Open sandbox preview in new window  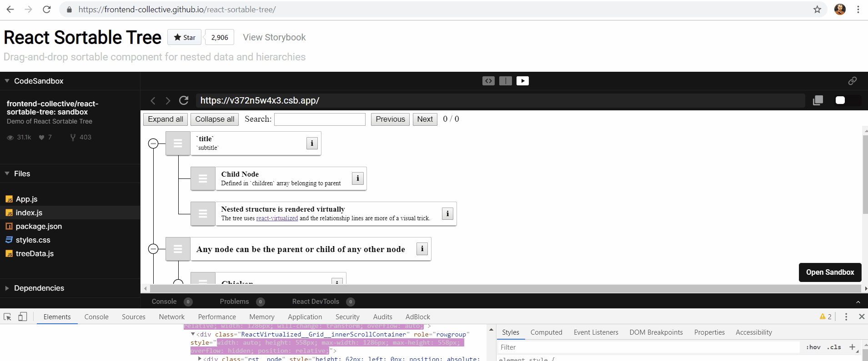(x=818, y=100)
